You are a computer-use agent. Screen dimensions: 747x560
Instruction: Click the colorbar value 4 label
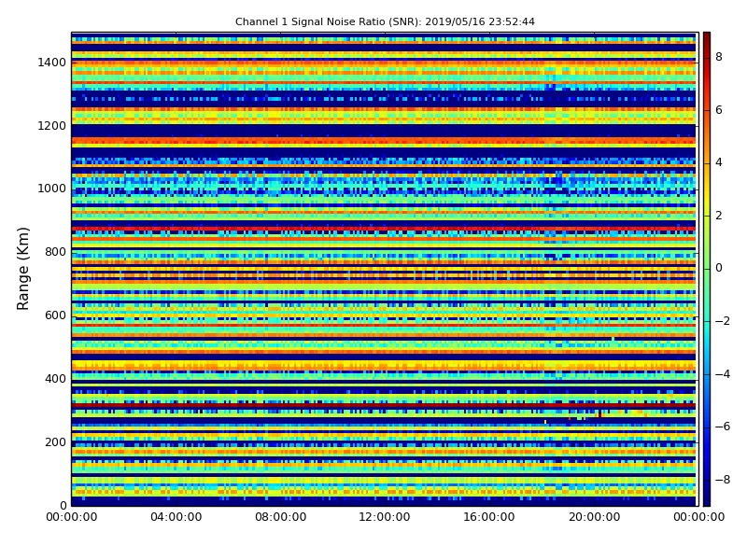click(719, 162)
